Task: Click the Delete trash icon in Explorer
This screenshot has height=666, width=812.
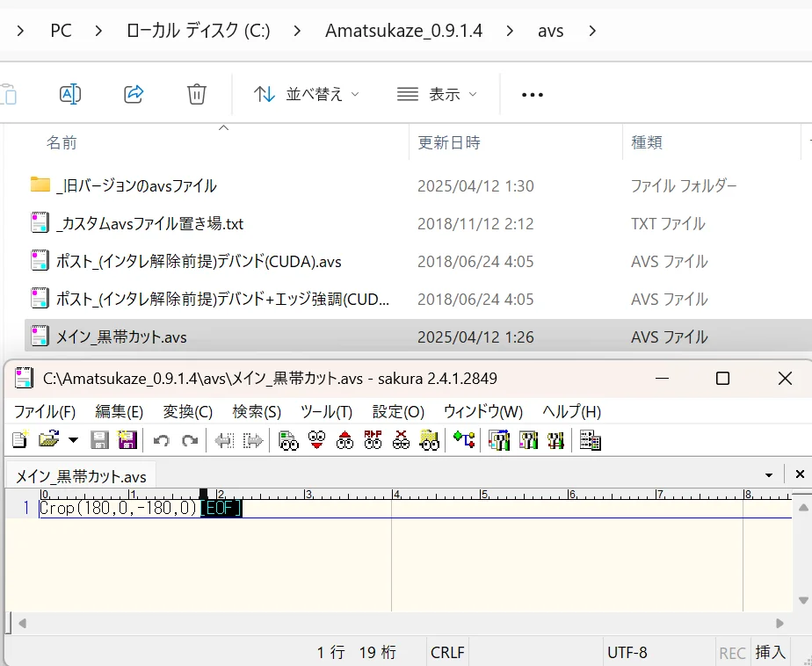Action: 197,94
